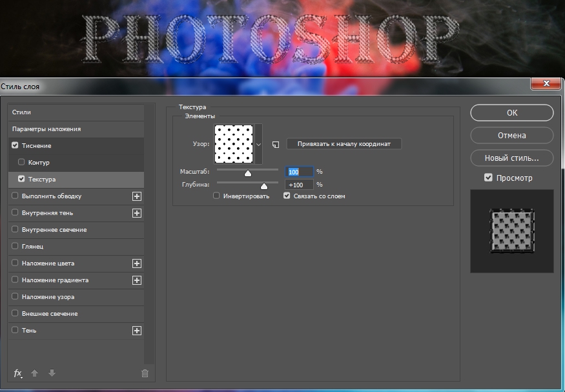Enable the Тень checkbox

point(15,329)
